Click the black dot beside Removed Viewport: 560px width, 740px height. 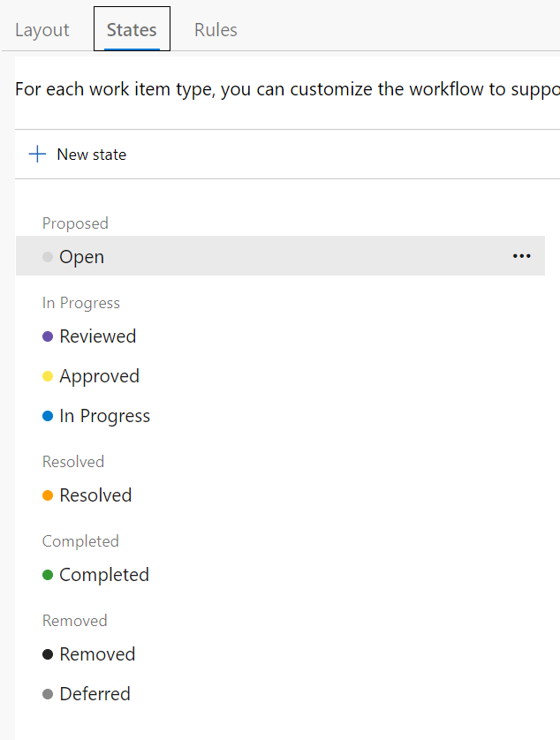pyautogui.click(x=47, y=654)
